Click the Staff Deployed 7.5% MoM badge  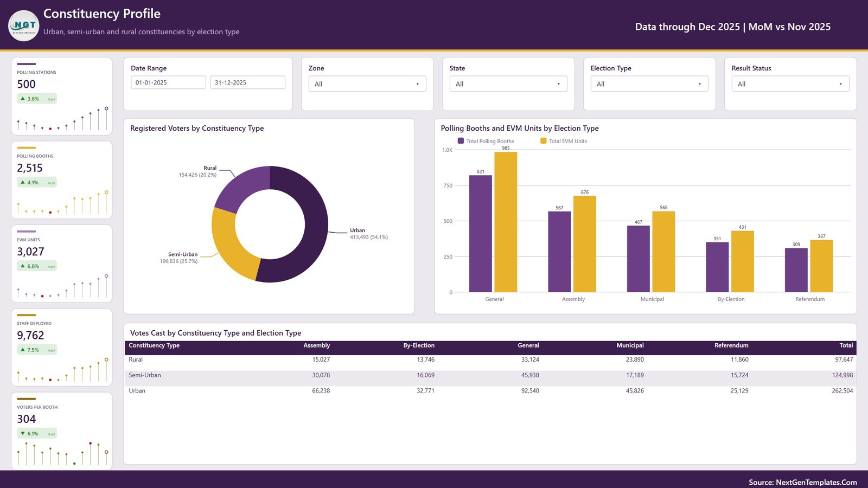[37, 350]
